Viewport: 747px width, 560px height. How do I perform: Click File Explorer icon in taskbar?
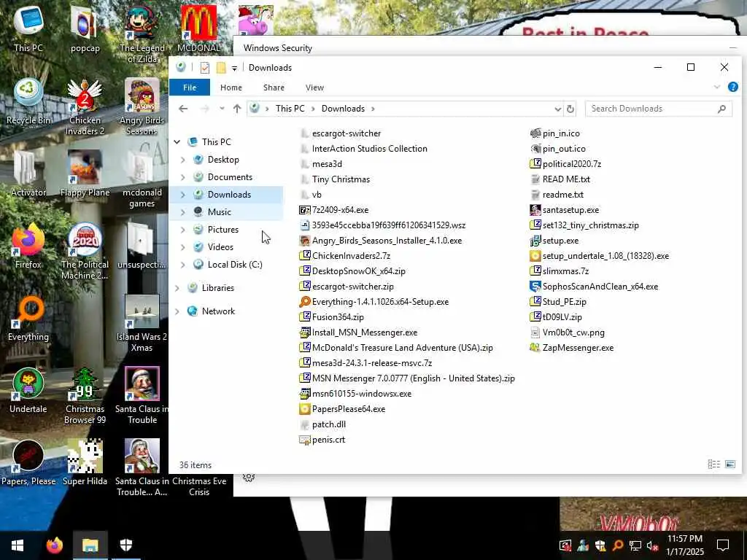click(x=90, y=545)
